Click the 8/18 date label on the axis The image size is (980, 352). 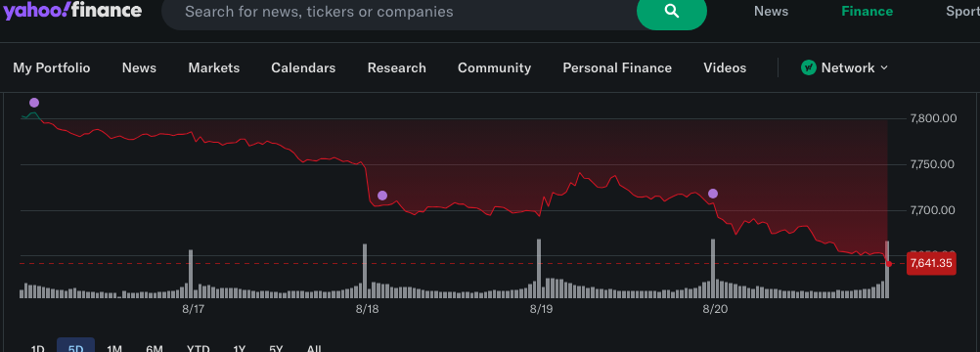click(368, 309)
